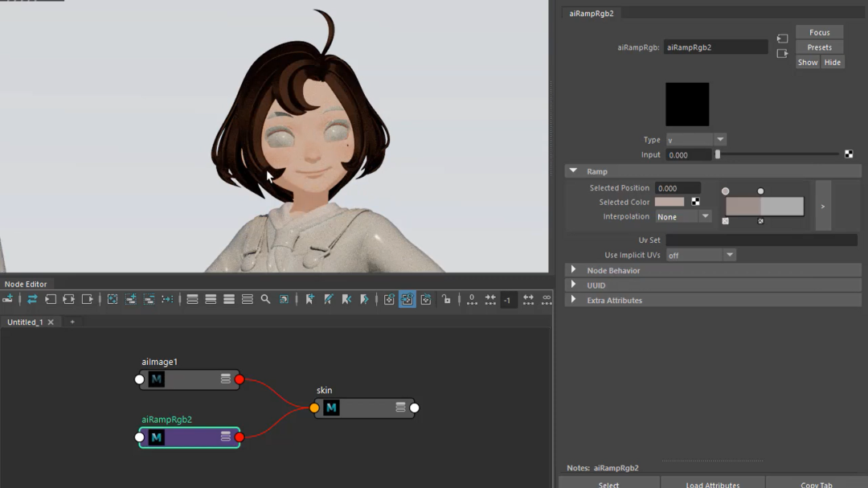Open the Type dropdown

(x=696, y=140)
